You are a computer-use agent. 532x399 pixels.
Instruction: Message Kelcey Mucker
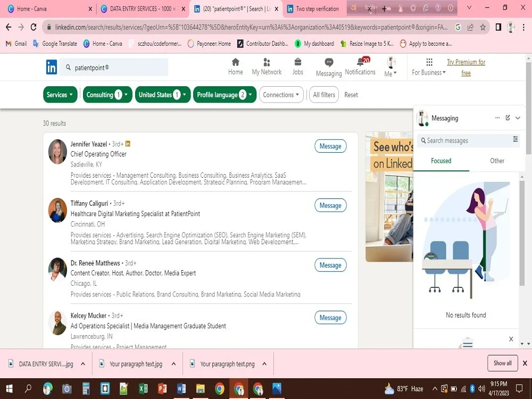pos(330,318)
